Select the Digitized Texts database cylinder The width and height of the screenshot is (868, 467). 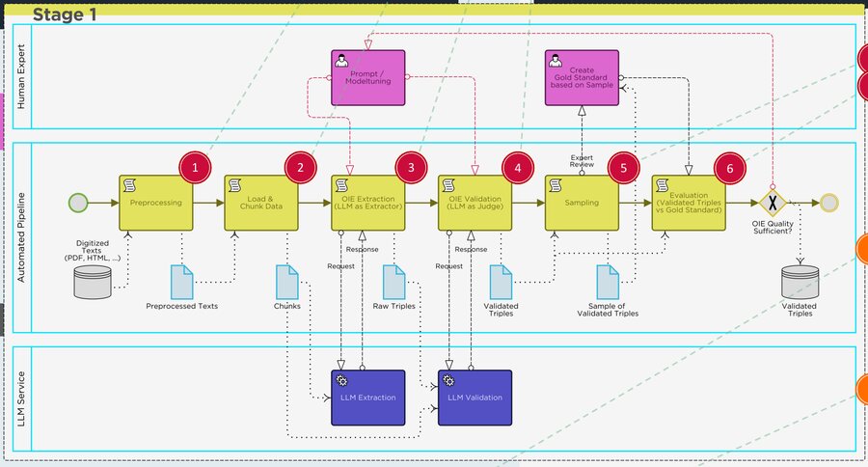point(93,282)
